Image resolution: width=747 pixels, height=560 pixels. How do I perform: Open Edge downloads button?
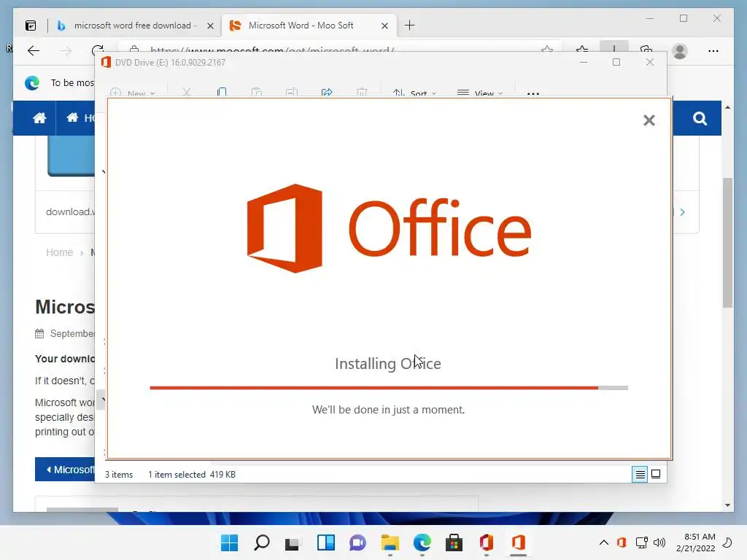click(614, 47)
